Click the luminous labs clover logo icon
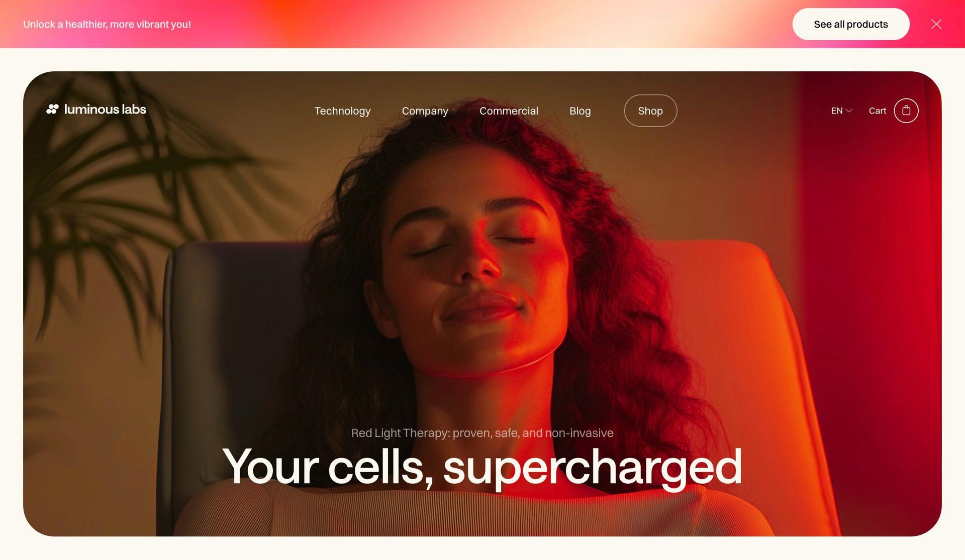The height and width of the screenshot is (560, 965). [x=52, y=109]
